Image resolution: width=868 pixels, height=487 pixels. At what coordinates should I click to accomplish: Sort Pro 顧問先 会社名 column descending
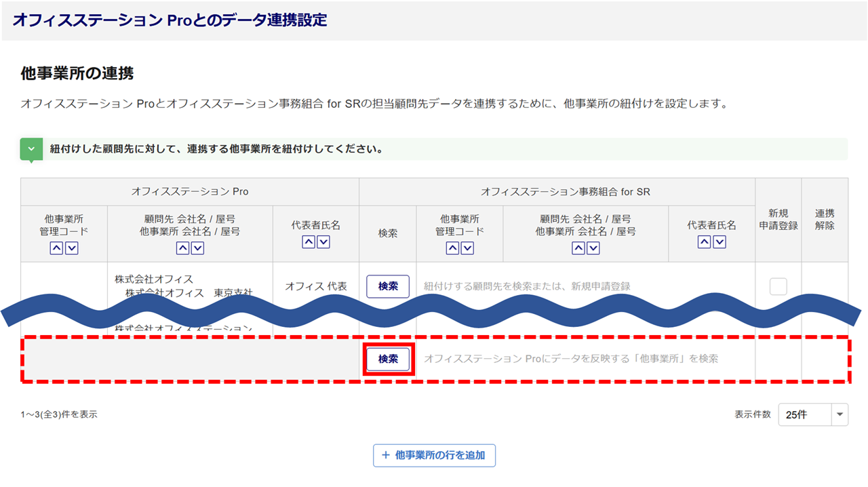point(197,248)
